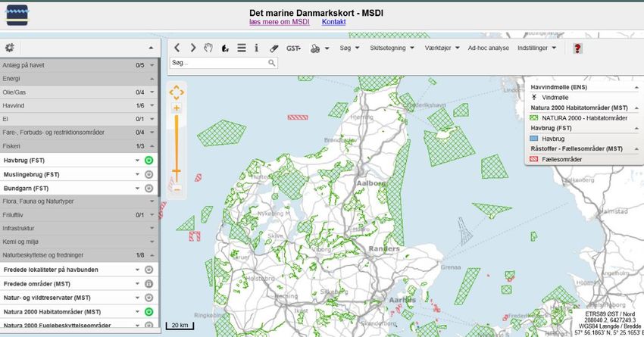Enable the Muslingebrug (FST) layer
This screenshot has width=644, height=337.
(x=149, y=174)
